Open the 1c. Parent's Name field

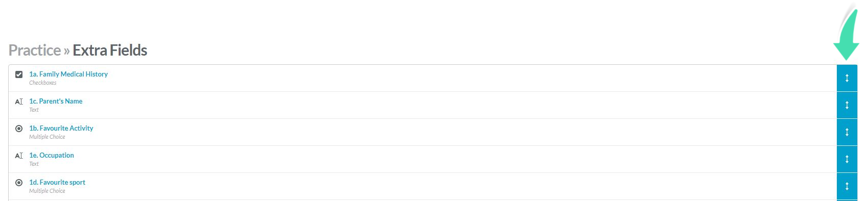point(56,101)
